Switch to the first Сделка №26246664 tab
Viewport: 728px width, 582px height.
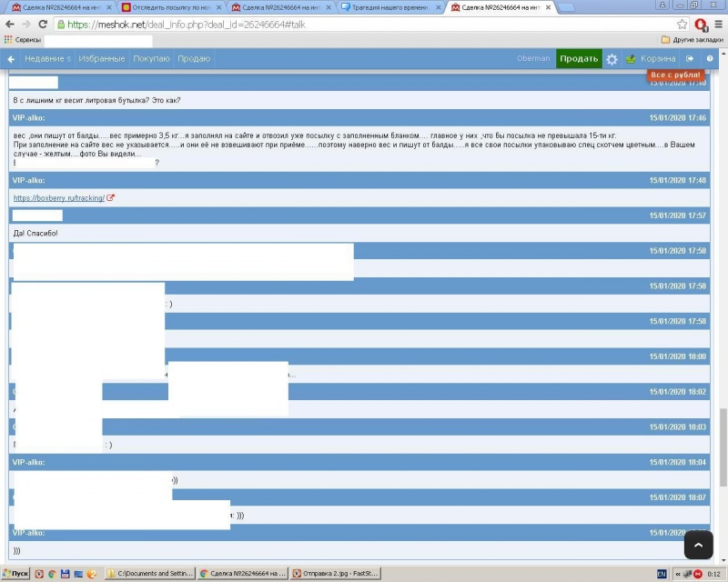[x=60, y=7]
